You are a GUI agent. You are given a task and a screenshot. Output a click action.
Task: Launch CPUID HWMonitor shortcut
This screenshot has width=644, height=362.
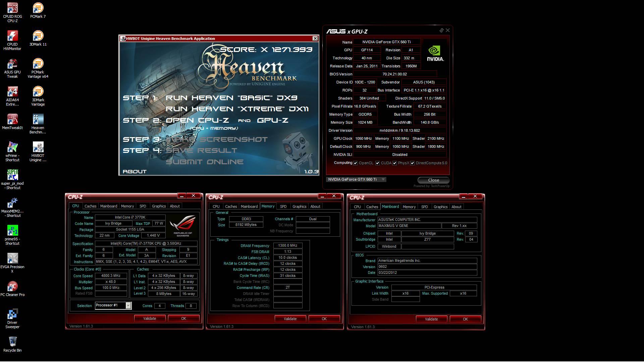click(x=12, y=40)
